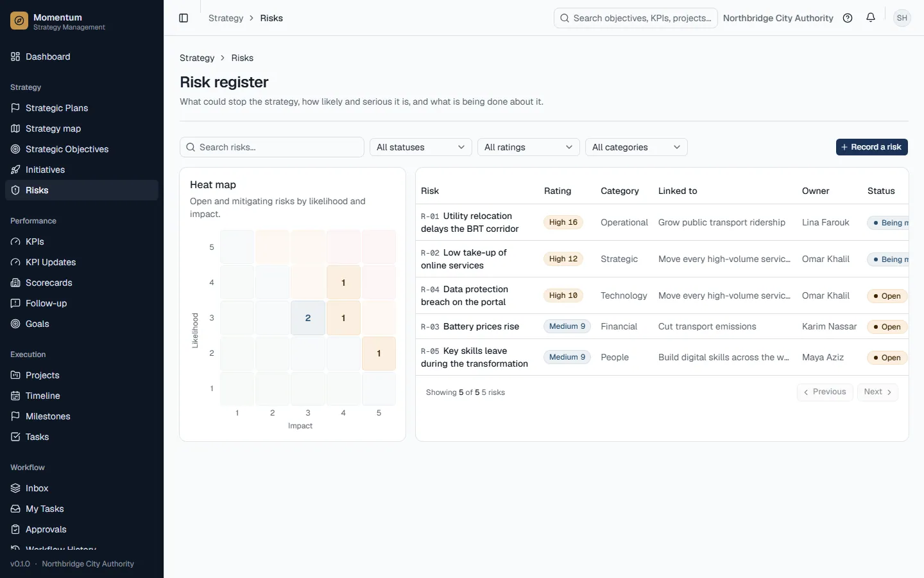Open the notifications bell

pyautogui.click(x=871, y=18)
